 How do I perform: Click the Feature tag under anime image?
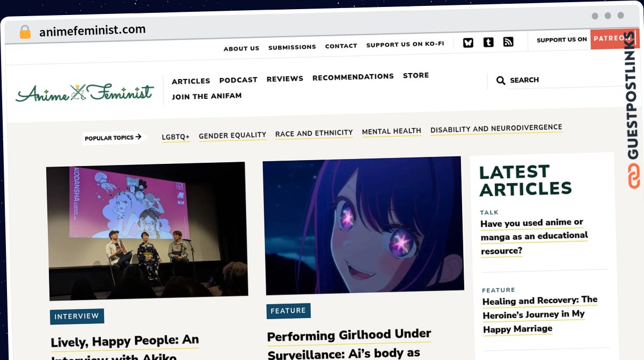pos(288,311)
